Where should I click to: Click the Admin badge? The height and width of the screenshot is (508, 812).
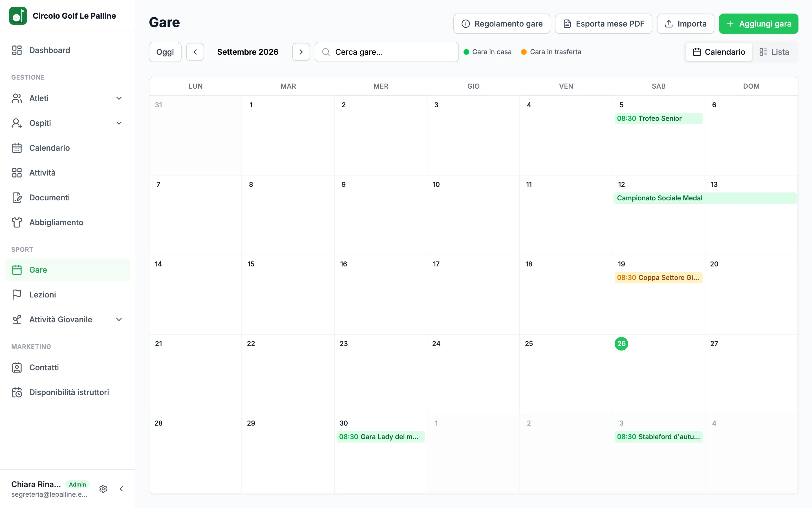pyautogui.click(x=78, y=485)
